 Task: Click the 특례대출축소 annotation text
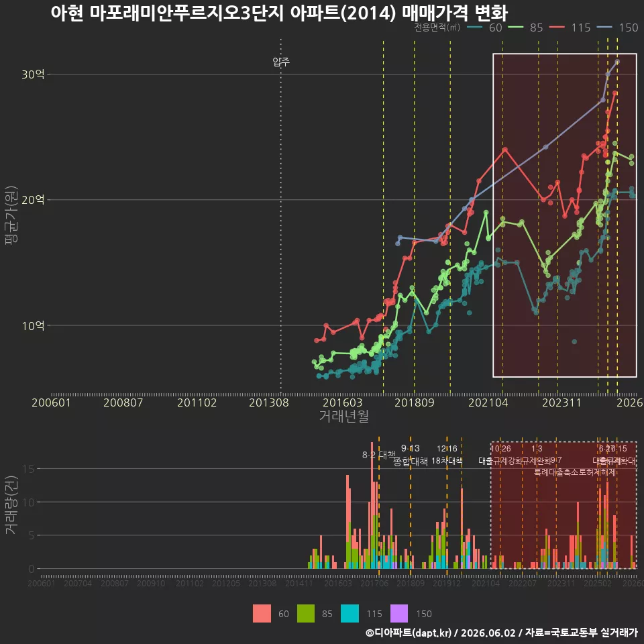[557, 472]
